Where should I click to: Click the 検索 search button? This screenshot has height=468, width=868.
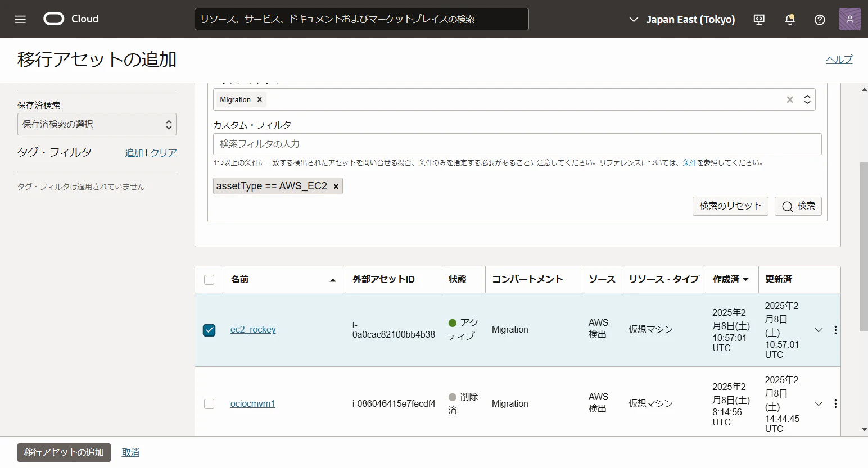pyautogui.click(x=798, y=206)
